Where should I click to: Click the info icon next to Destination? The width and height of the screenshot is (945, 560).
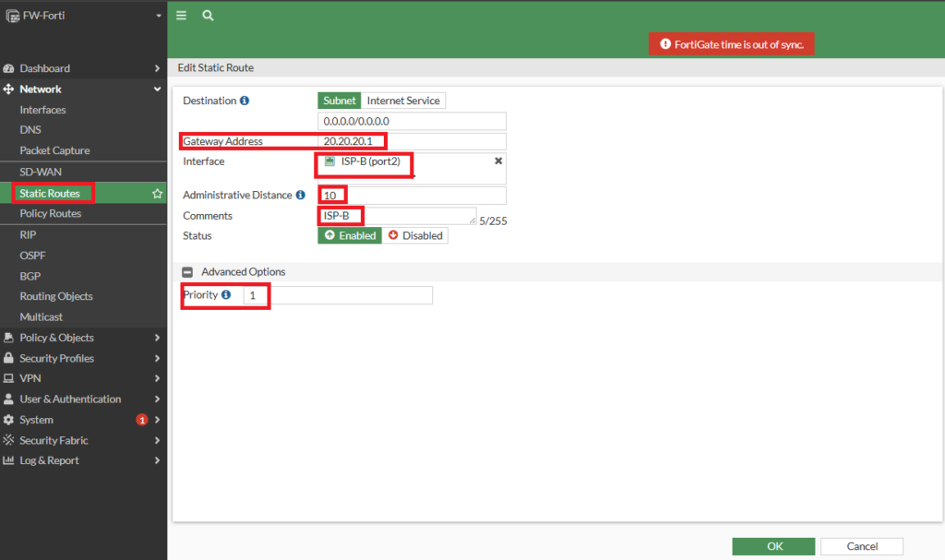[x=245, y=101]
